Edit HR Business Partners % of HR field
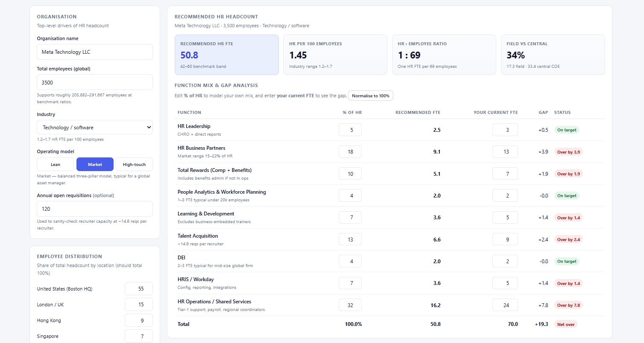644x343 pixels. [x=350, y=152]
